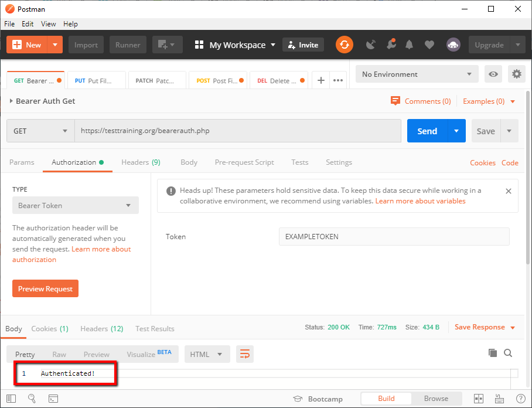
Task: Dismiss the Heads up sensitive data notice
Action: 508,191
